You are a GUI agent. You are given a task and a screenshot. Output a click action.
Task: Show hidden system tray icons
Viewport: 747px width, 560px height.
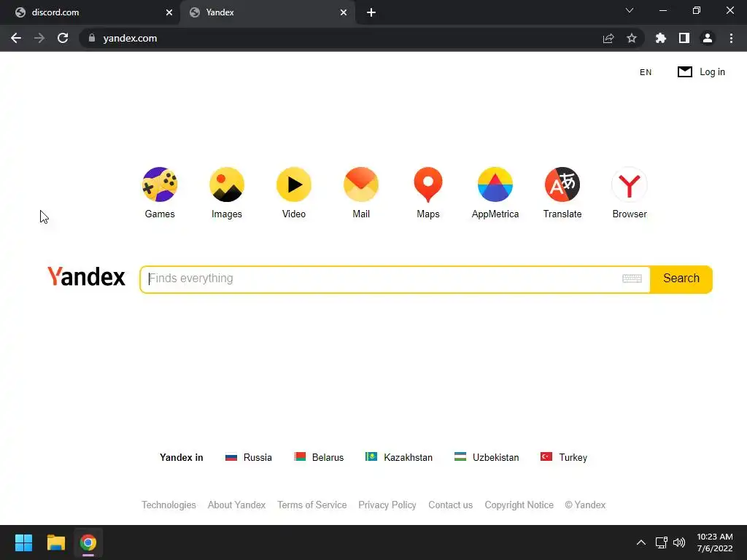coord(641,542)
